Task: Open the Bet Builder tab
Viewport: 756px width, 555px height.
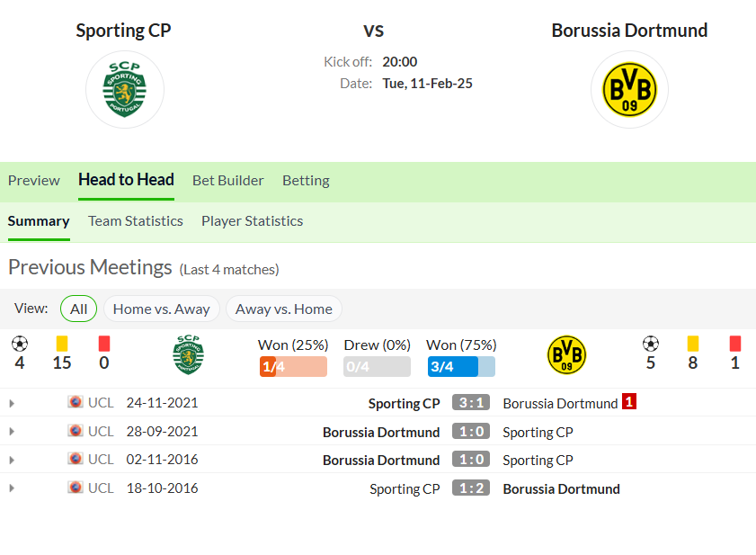Action: click(x=228, y=181)
